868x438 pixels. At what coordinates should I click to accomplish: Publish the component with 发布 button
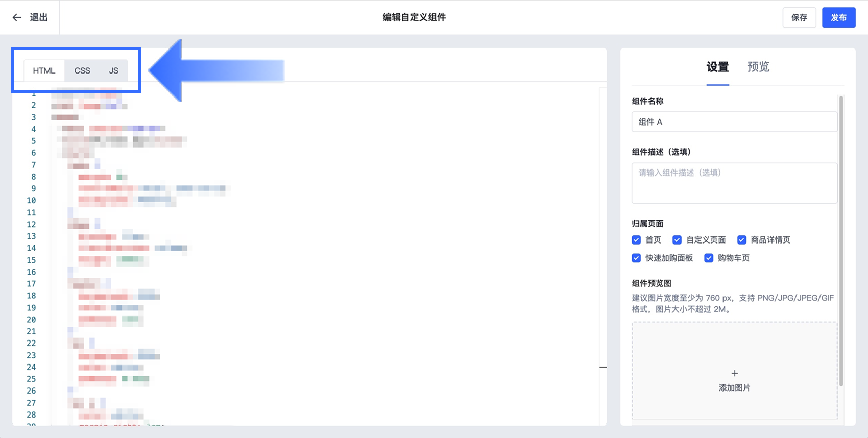838,17
